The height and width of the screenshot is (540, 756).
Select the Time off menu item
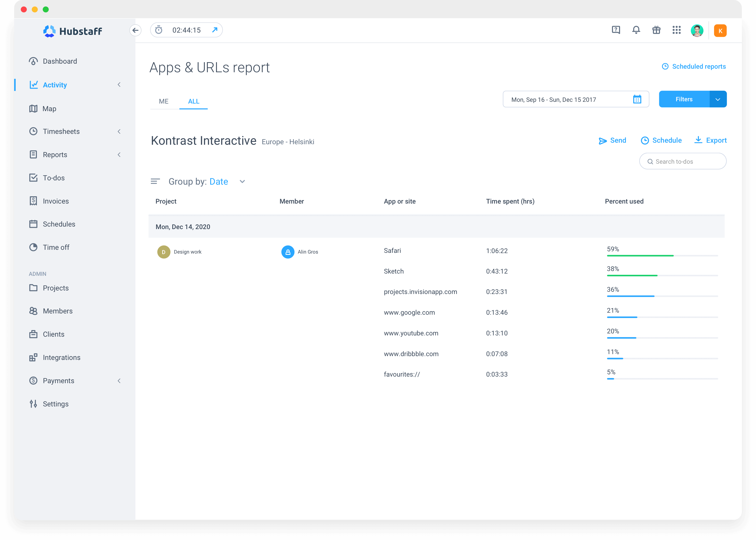pyautogui.click(x=56, y=247)
